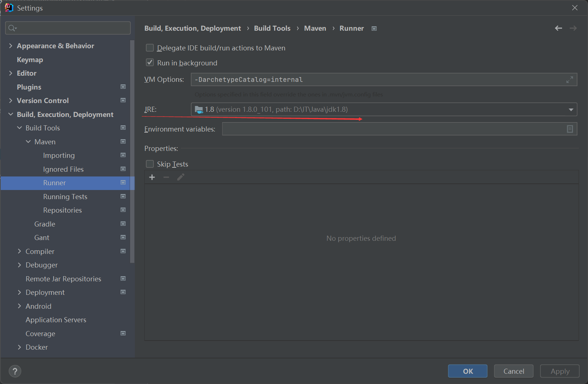
Task: Click project-level icon next to Runner breadcrumb
Action: point(374,28)
